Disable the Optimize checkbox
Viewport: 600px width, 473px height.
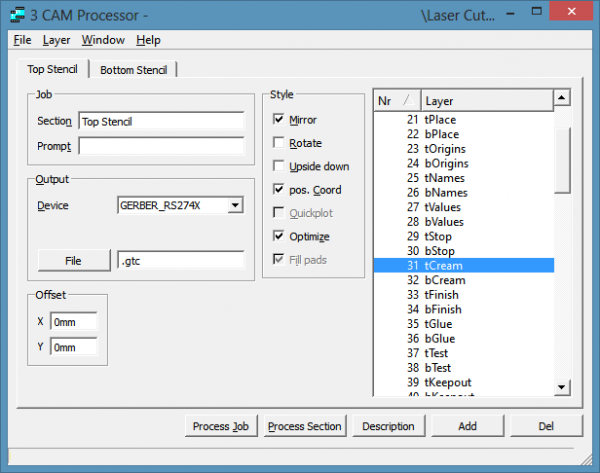click(279, 237)
